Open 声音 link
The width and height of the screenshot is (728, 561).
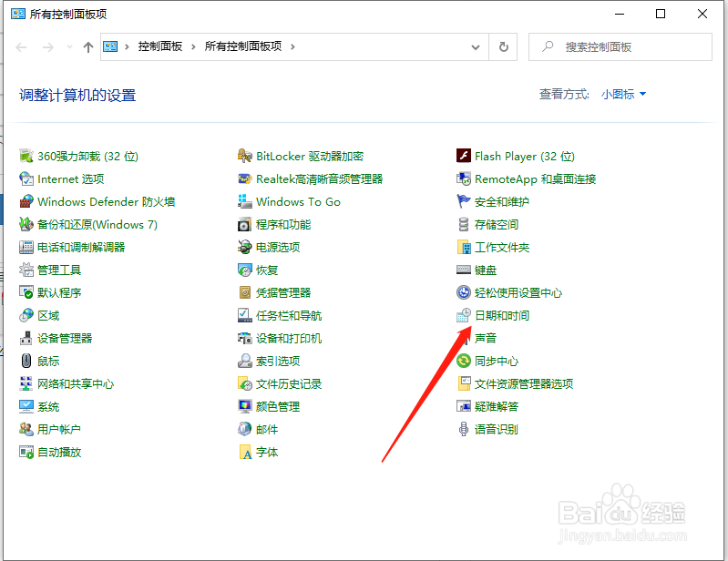pyautogui.click(x=486, y=338)
